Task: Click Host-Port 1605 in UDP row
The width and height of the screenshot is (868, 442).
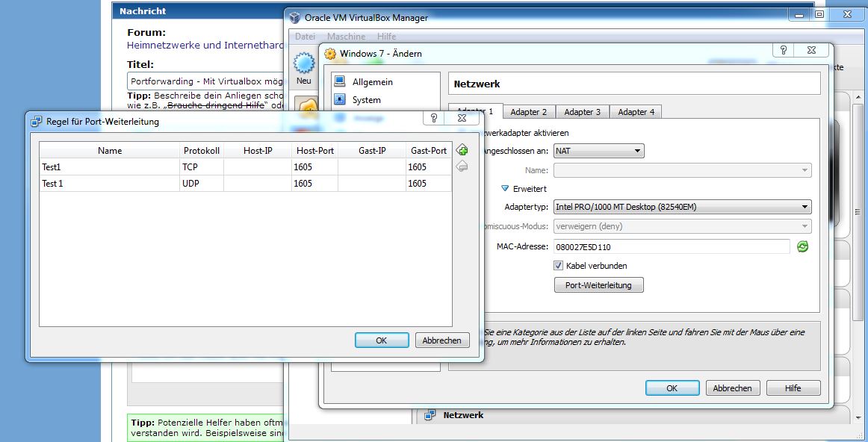Action: (x=314, y=183)
